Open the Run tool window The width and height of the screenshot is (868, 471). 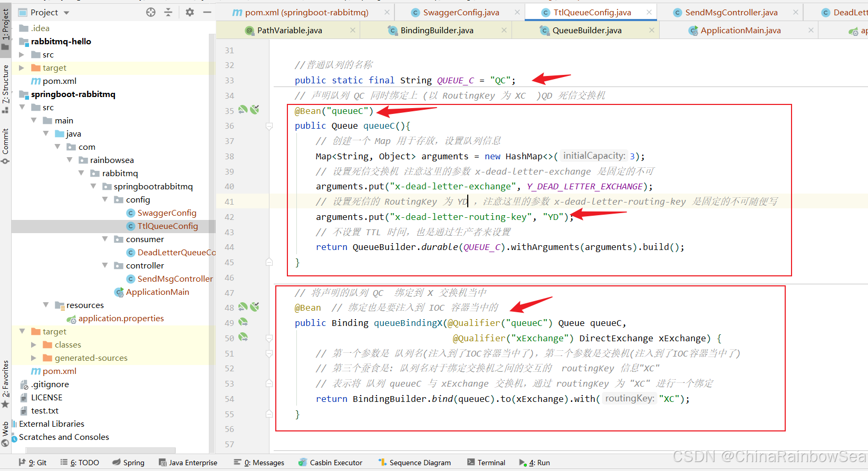point(534,463)
